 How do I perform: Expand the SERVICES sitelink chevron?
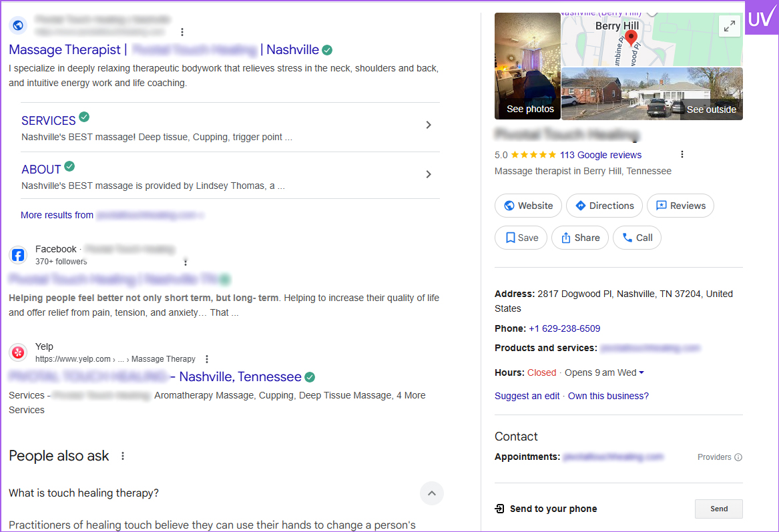429,125
